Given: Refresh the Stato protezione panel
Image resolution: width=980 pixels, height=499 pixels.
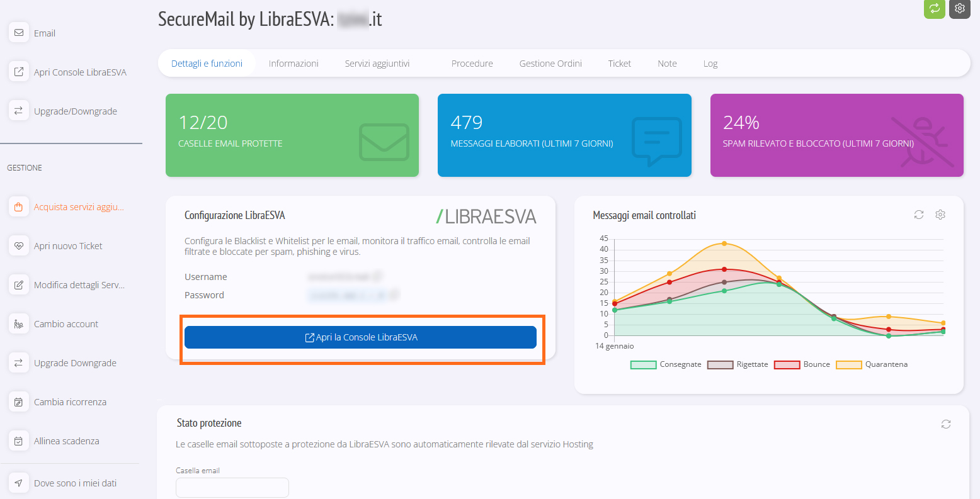Looking at the screenshot, I should 946,424.
